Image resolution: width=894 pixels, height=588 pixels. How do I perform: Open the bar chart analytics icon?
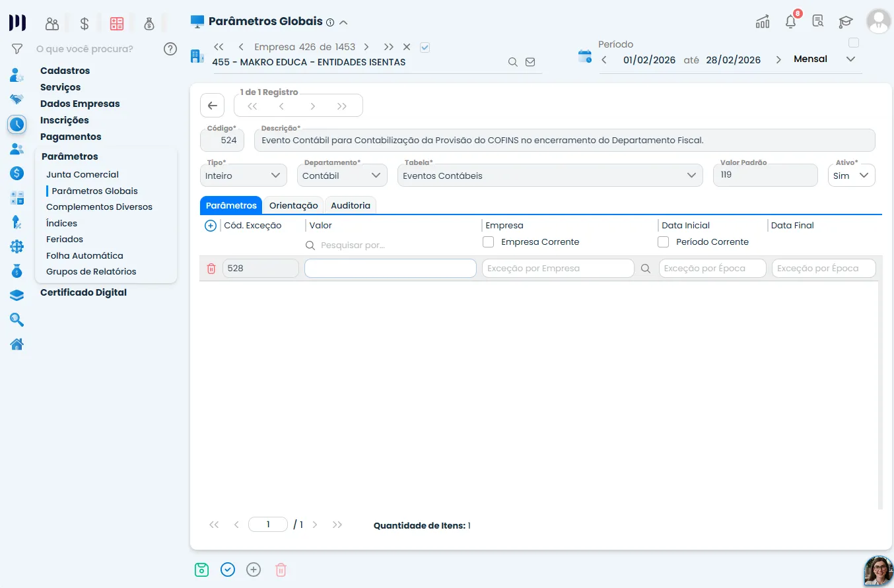[763, 22]
